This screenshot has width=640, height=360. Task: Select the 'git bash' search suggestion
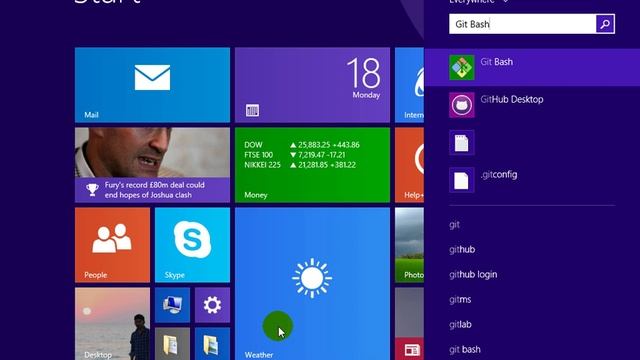coord(464,349)
